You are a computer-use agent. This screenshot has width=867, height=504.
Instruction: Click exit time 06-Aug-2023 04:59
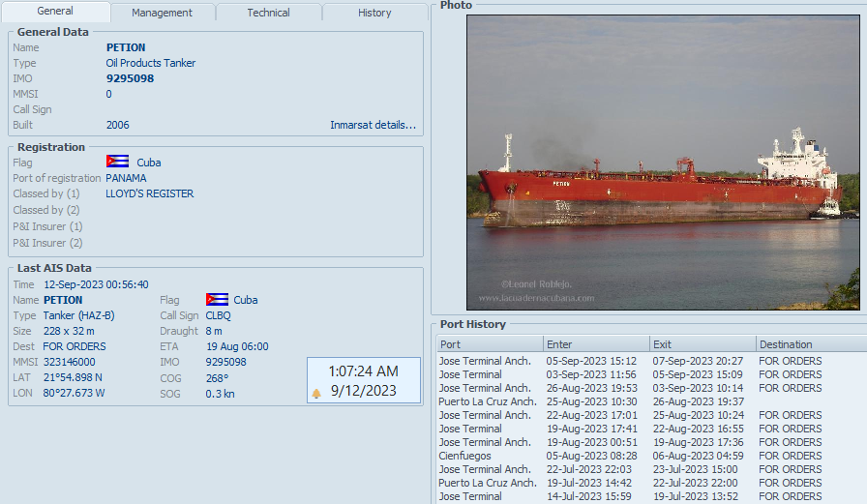[698, 456]
